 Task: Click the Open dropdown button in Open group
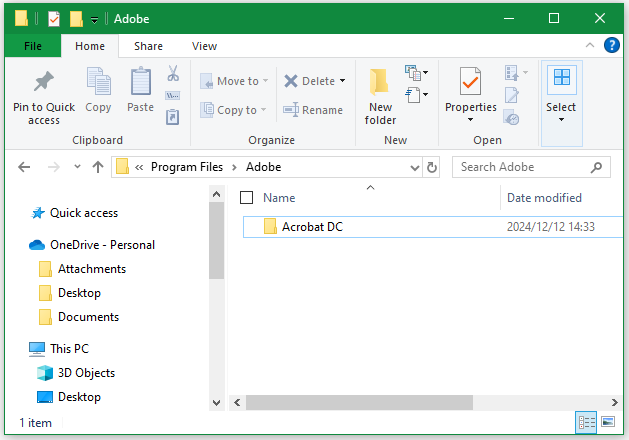click(516, 73)
